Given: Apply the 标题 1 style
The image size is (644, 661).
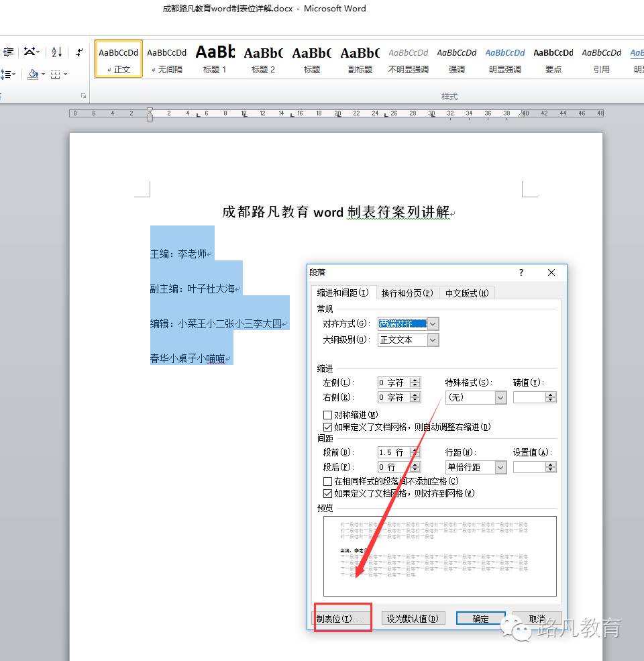Looking at the screenshot, I should coord(215,59).
